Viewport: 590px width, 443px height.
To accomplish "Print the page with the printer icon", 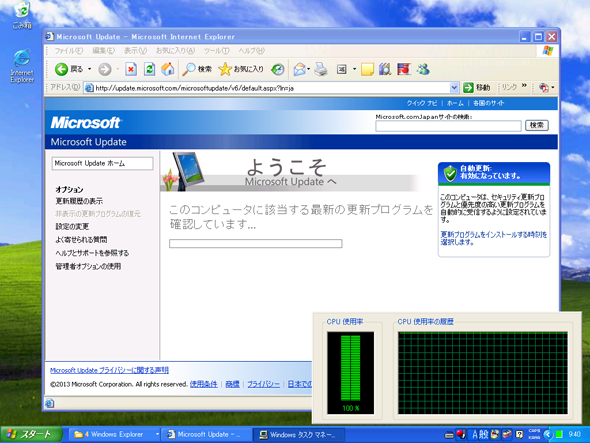I will pos(321,69).
